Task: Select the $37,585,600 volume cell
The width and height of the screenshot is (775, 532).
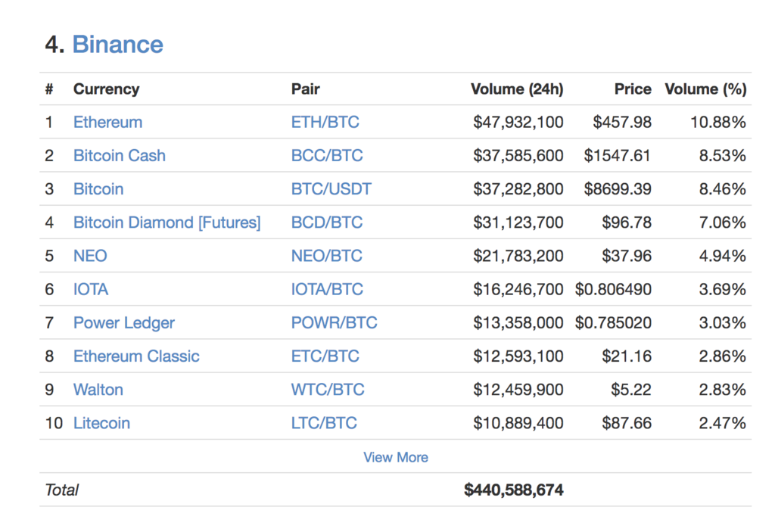Action: (518, 156)
